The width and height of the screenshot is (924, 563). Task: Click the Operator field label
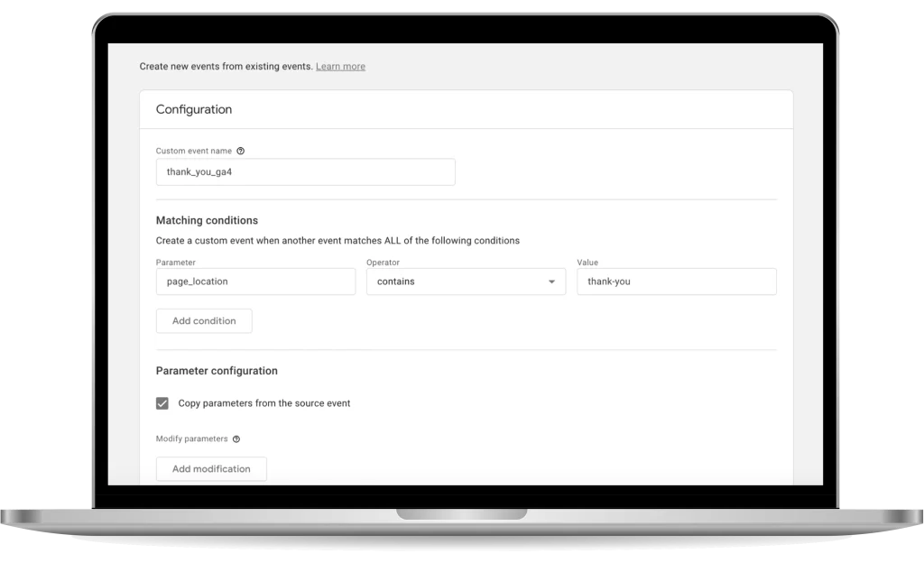[x=383, y=262]
